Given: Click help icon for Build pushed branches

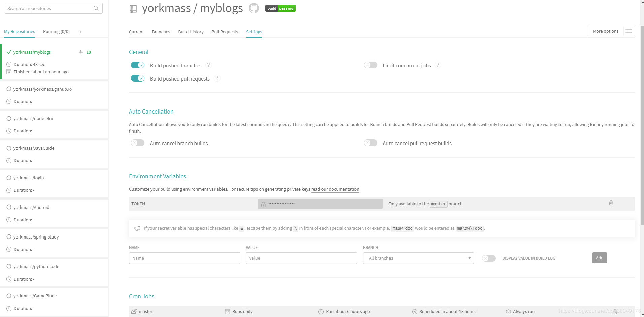Looking at the screenshot, I should 209,65.
